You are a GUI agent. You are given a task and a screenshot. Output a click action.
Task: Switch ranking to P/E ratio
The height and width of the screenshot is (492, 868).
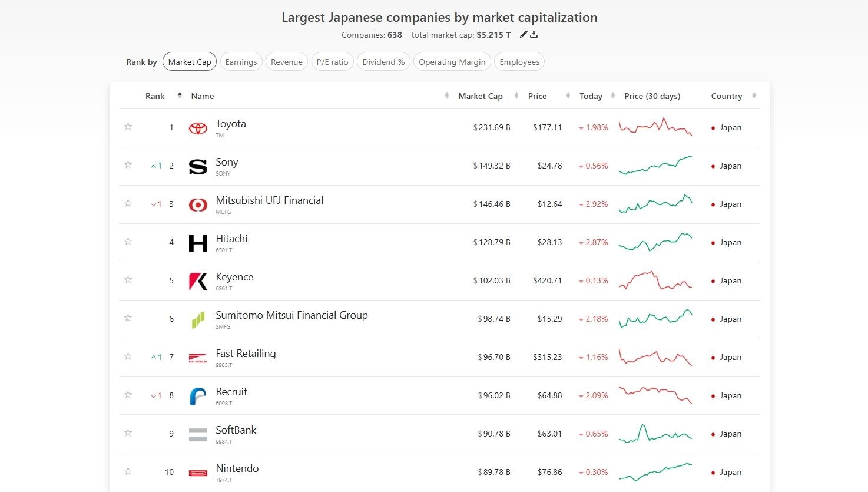(x=332, y=62)
